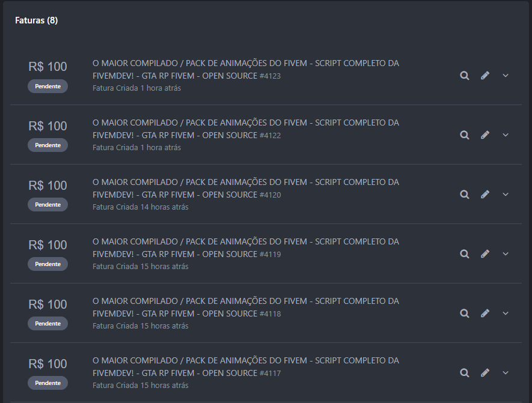
Task: Click pencil icon for invoice #4119
Action: click(485, 254)
